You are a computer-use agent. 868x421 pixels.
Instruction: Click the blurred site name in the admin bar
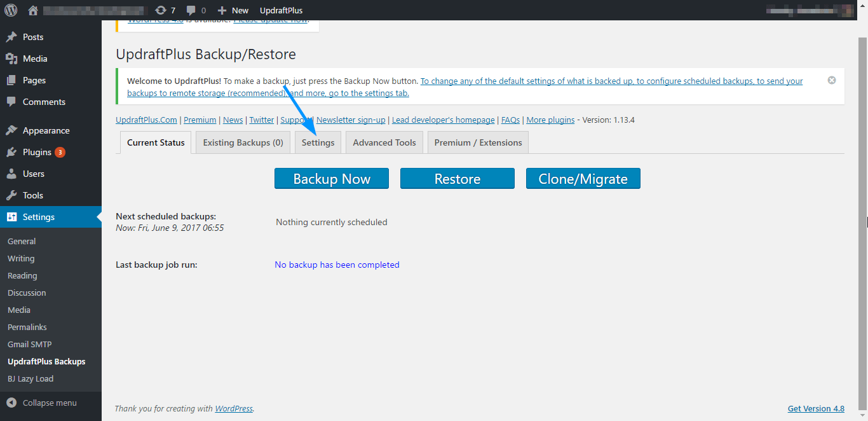tap(96, 10)
